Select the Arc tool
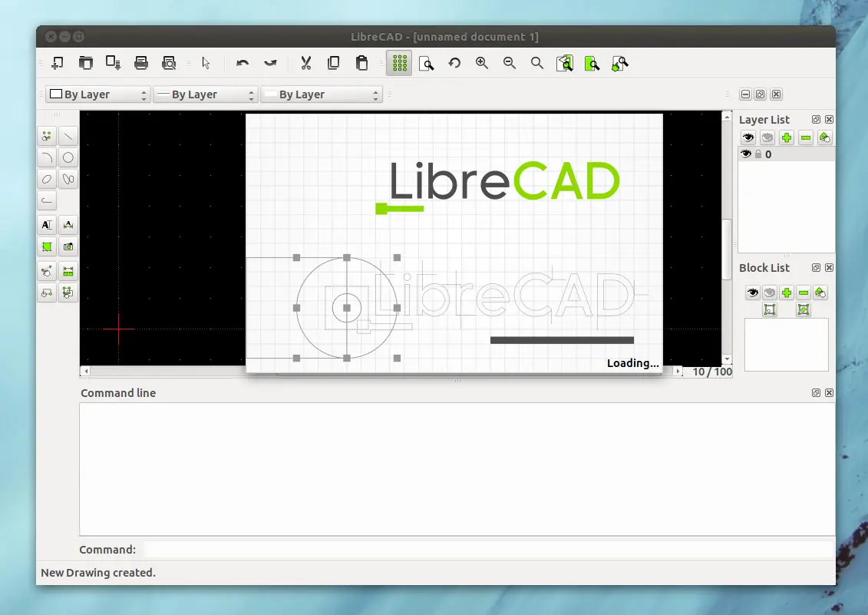Screen dimensions: 868x615 click(46, 157)
